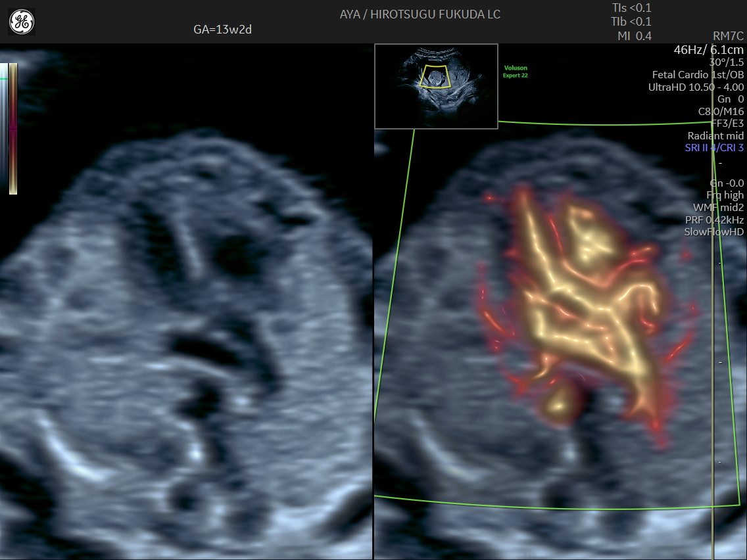This screenshot has height=560, width=747.
Task: Click the SlowFlowHD mode label
Action: 713,232
